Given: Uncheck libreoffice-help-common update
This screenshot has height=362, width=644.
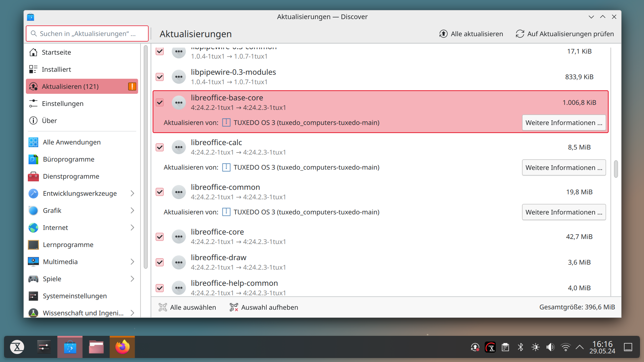Looking at the screenshot, I should click(x=160, y=288).
